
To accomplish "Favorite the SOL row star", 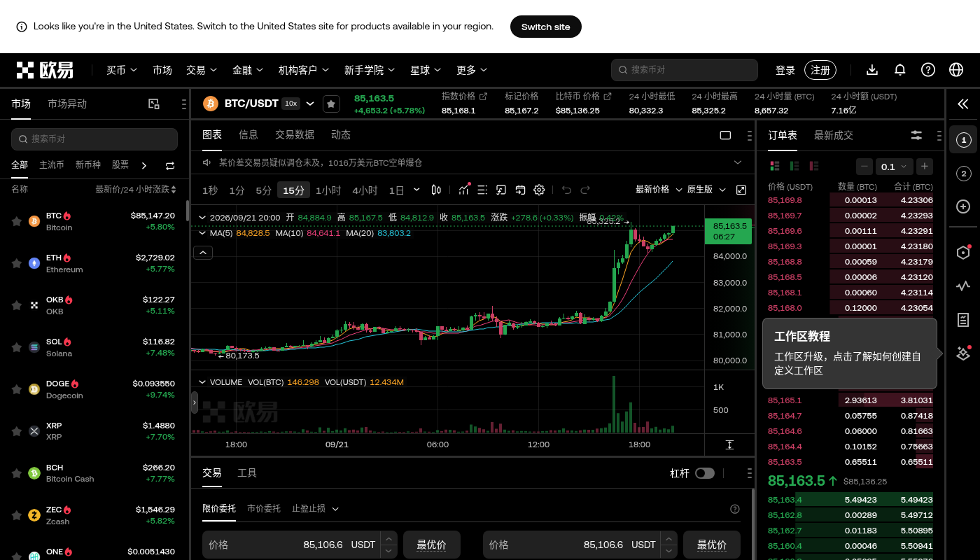I will (x=17, y=347).
